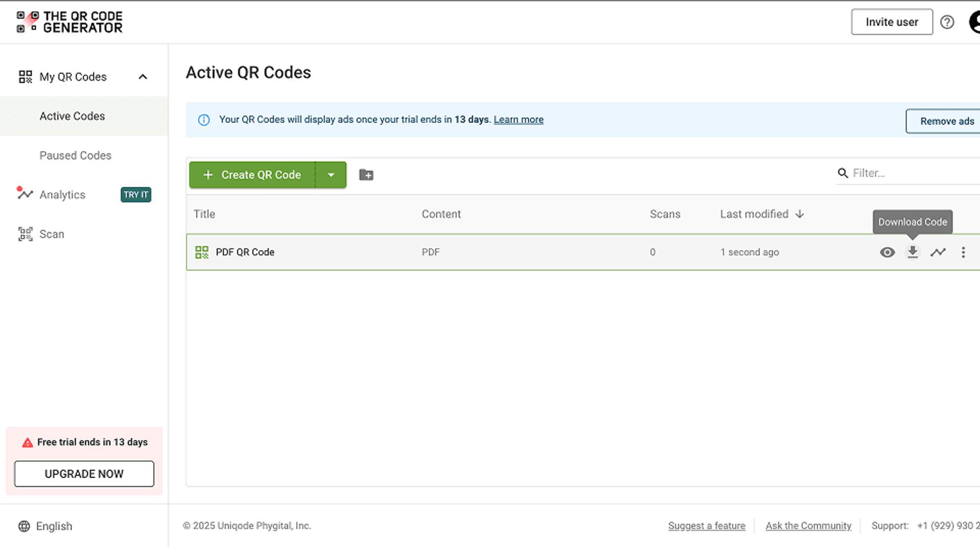Click the TRY IT badge
The image size is (980, 547).
pos(136,194)
